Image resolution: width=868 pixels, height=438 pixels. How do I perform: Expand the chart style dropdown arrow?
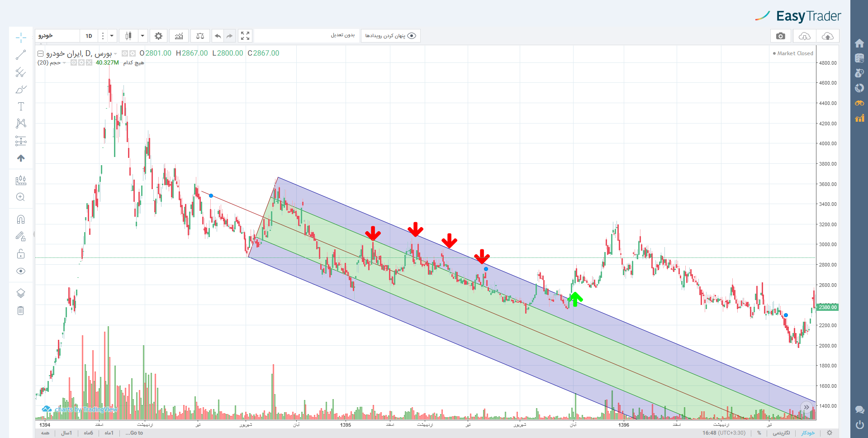pos(142,36)
